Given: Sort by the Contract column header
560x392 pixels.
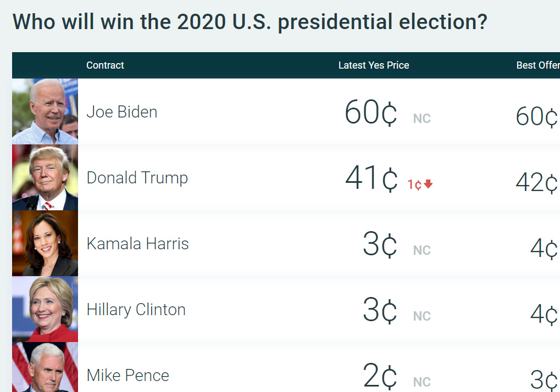Looking at the screenshot, I should (104, 65).
